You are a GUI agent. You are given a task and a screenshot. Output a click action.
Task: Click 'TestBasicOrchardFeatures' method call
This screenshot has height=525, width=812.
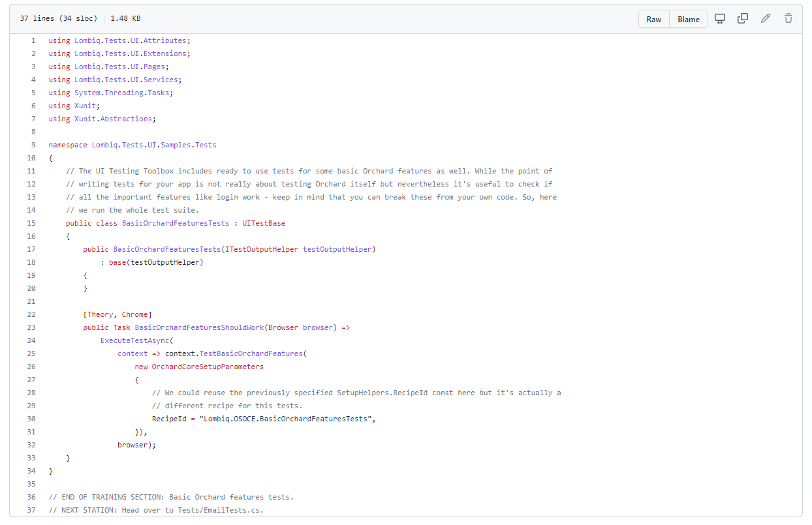(251, 353)
